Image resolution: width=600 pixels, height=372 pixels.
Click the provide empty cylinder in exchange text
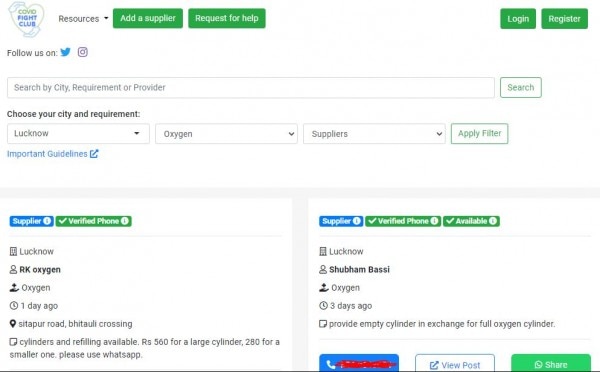click(x=442, y=324)
